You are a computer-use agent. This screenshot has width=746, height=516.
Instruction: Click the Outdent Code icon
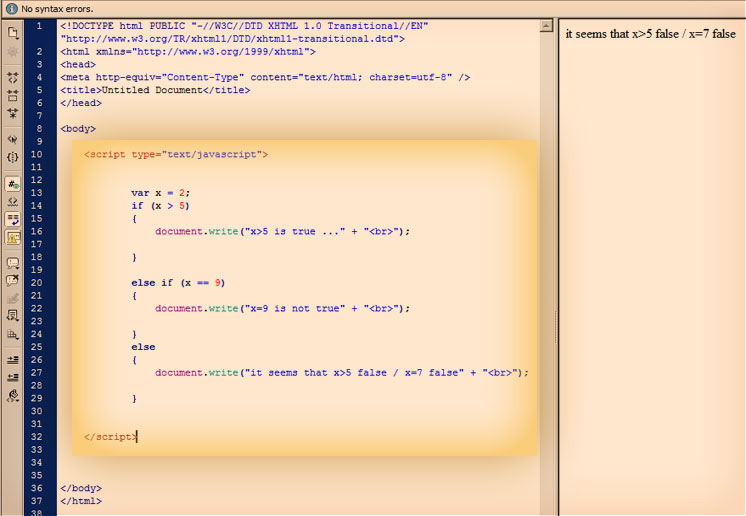point(13,378)
